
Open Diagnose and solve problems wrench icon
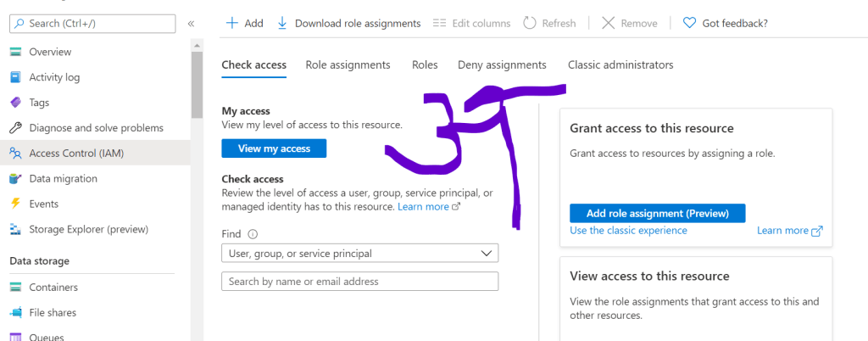15,128
